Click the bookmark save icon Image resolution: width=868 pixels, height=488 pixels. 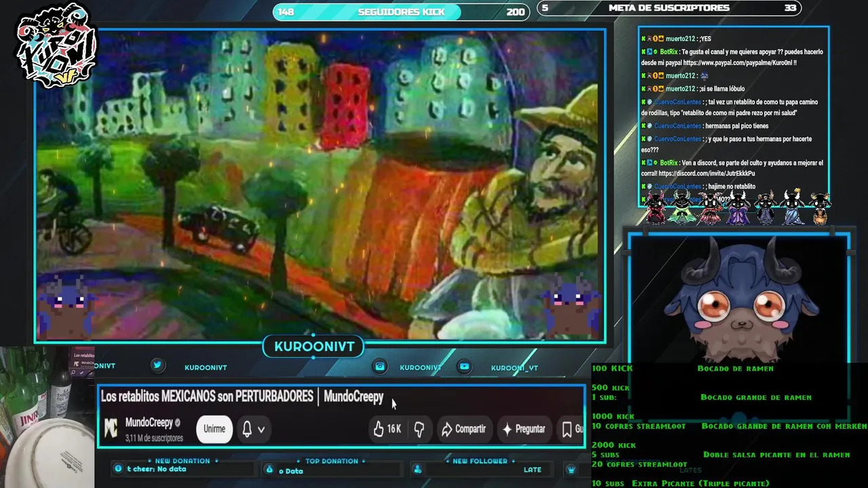(567, 428)
